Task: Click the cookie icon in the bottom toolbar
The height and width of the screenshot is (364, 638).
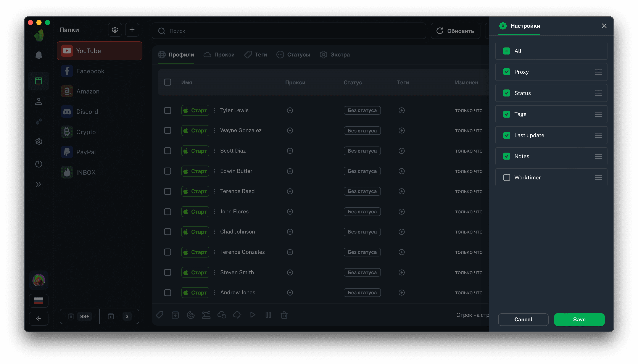Action: point(190,315)
